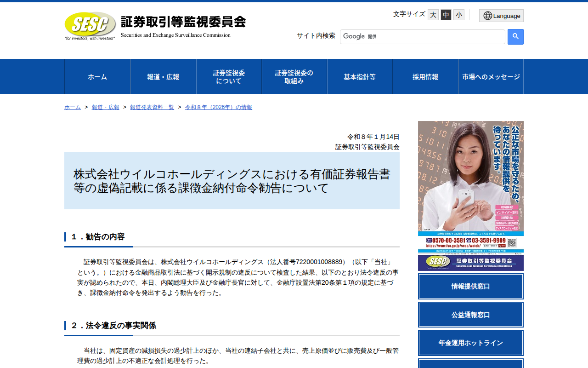Click the サイト内検索 label

tap(316, 35)
